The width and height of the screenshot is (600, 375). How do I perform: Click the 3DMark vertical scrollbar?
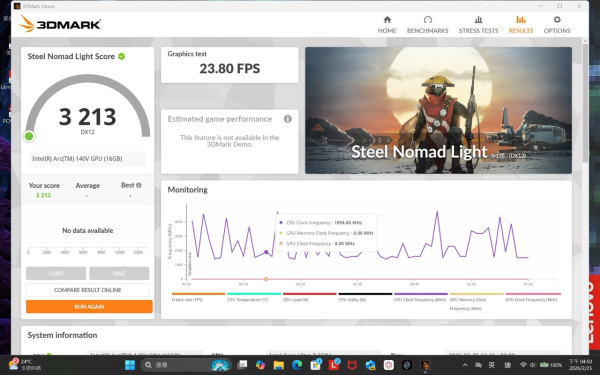tap(585, 103)
